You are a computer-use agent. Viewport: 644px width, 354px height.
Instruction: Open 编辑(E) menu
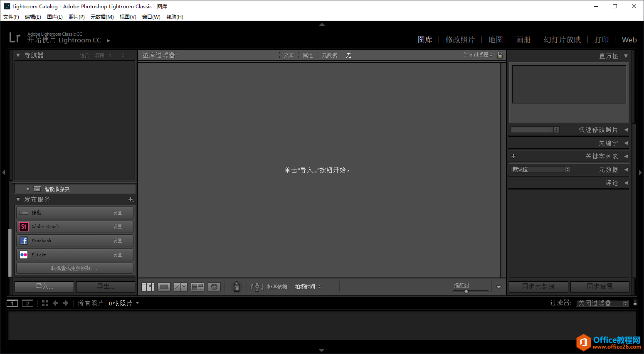[33, 17]
